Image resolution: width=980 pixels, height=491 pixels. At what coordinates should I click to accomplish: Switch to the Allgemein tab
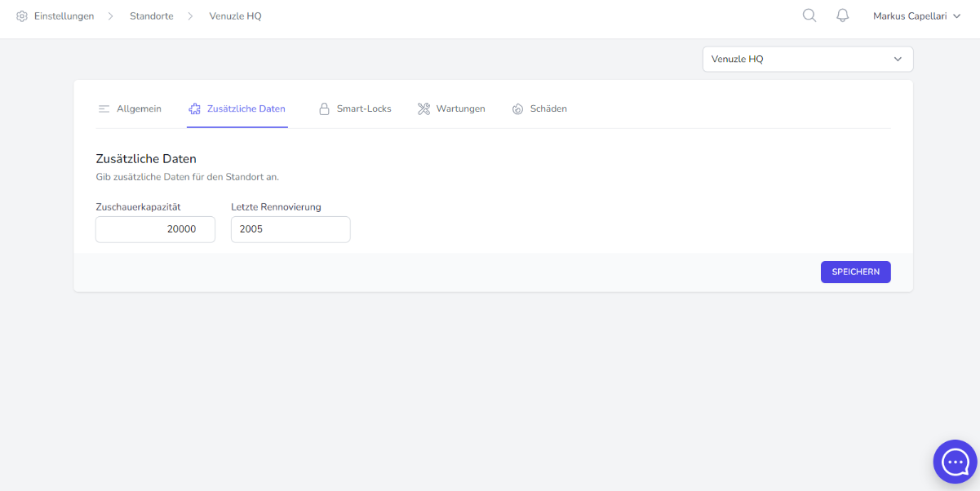pyautogui.click(x=130, y=108)
